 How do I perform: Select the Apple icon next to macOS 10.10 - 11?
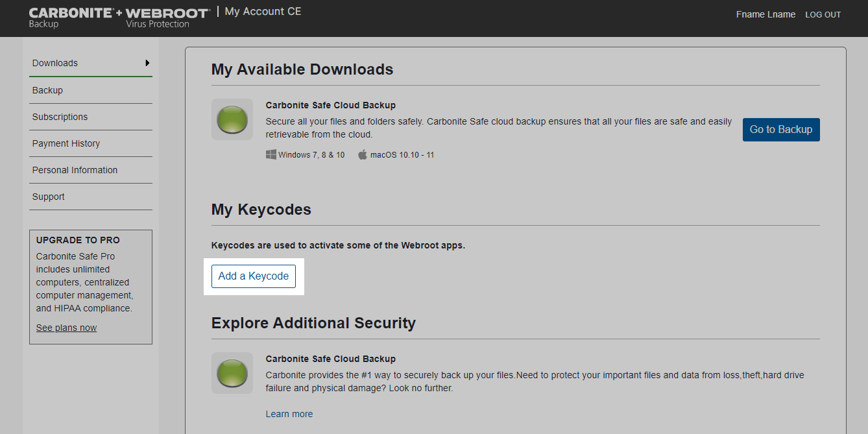[362, 154]
